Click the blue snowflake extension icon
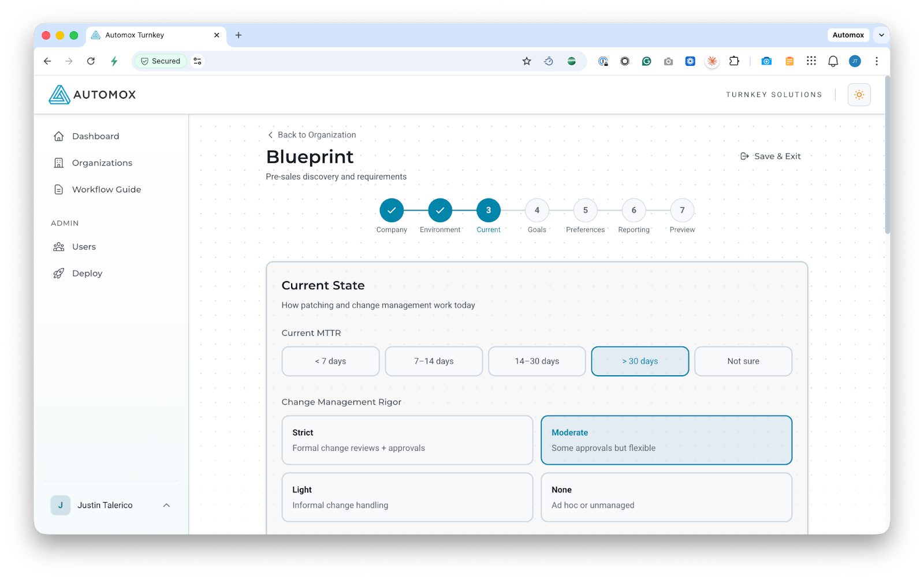Image resolution: width=924 pixels, height=579 pixels. tap(690, 61)
